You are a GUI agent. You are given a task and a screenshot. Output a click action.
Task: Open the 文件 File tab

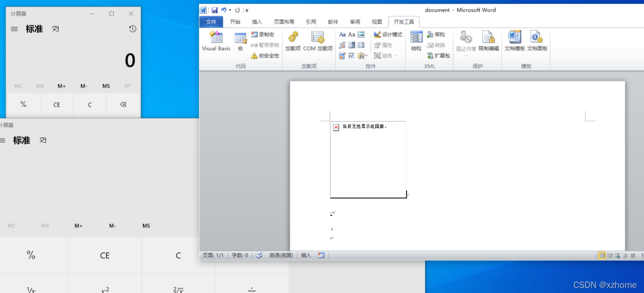coord(211,22)
